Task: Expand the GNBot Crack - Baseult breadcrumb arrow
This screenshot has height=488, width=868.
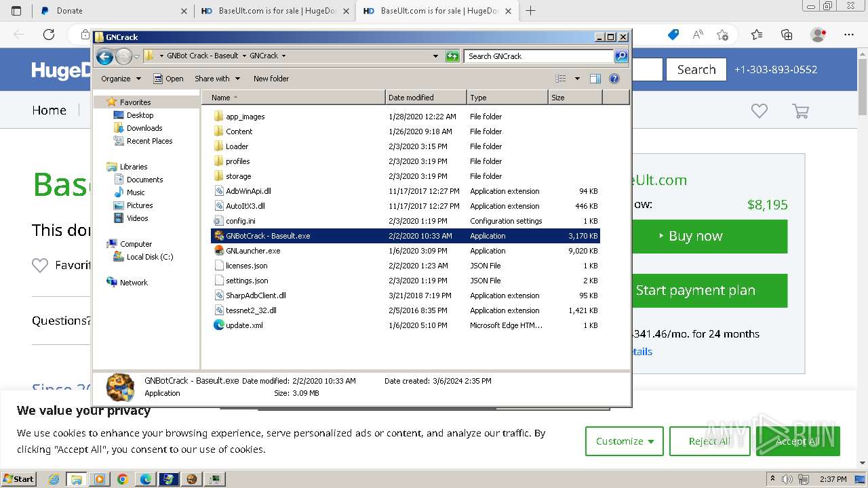Action: coord(244,56)
